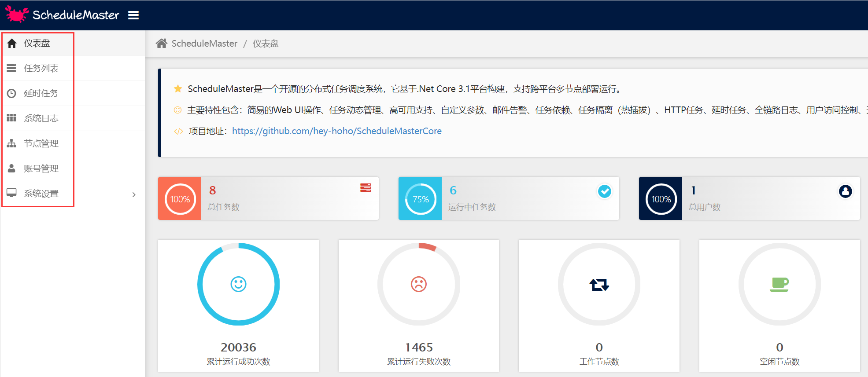Screen dimensions: 868x377
Task: Click the sitemap icon beside 节点管理
Action: pyautogui.click(x=11, y=143)
